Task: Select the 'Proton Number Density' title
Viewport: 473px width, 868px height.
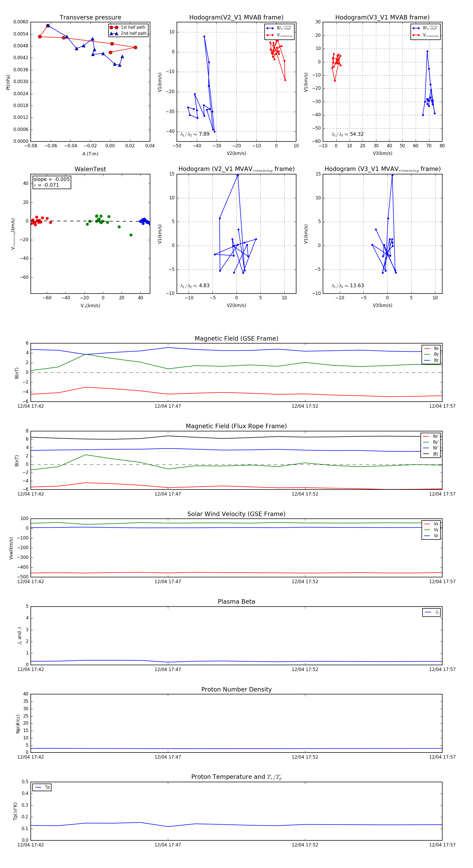Action: click(x=236, y=689)
